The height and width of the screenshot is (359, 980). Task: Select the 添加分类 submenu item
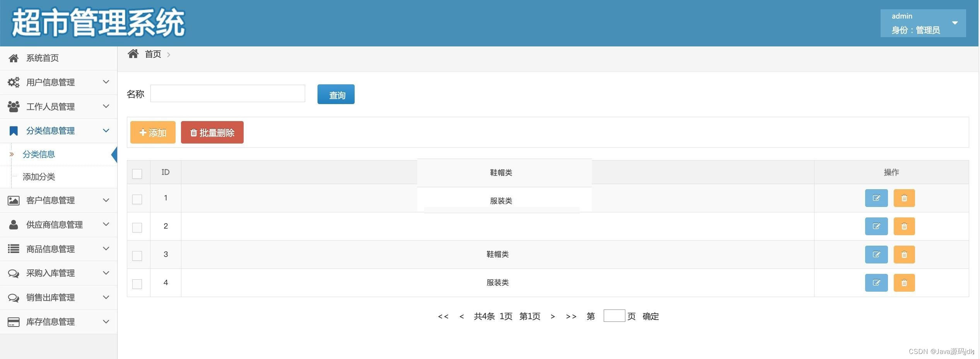pos(39,177)
